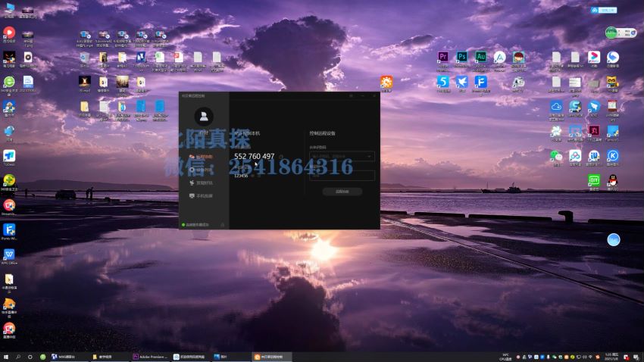644x362 pixels.
Task: Click the user avatar in remote control window
Action: pyautogui.click(x=204, y=117)
